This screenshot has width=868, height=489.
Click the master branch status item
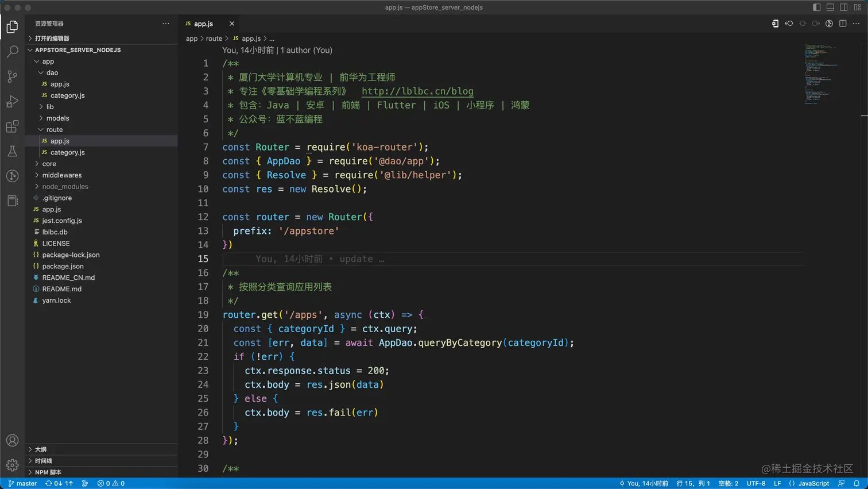(22, 484)
